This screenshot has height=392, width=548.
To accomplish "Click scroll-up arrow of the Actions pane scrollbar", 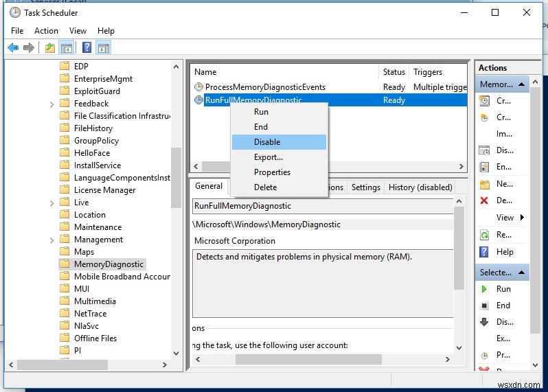I will [535, 82].
